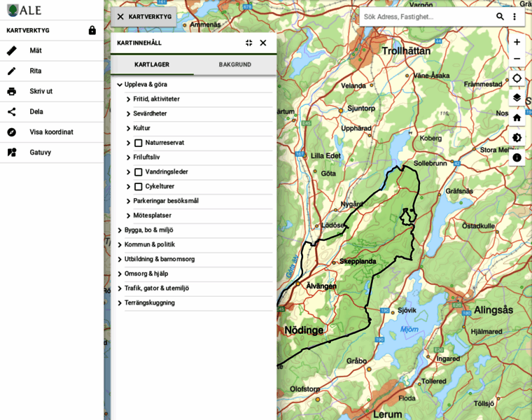Viewport: 532px width, 420px height.
Task: Open the Skriv ut print tool
Action: point(52,91)
